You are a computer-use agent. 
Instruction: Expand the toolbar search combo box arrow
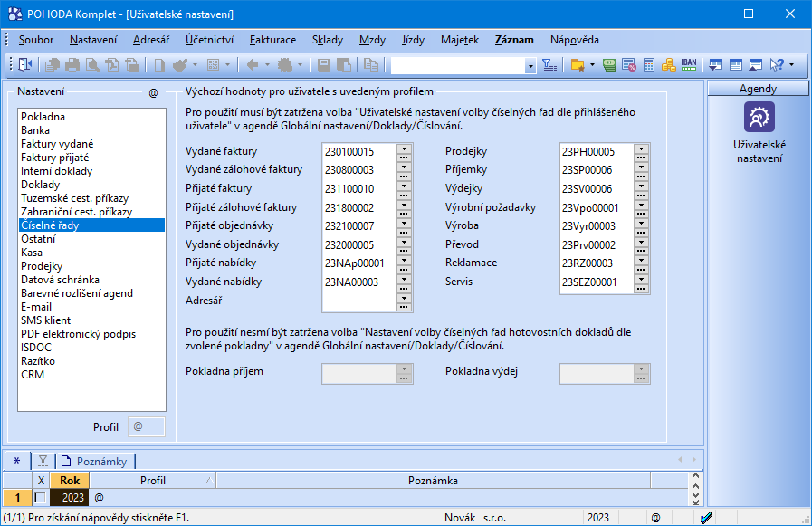pyautogui.click(x=530, y=66)
